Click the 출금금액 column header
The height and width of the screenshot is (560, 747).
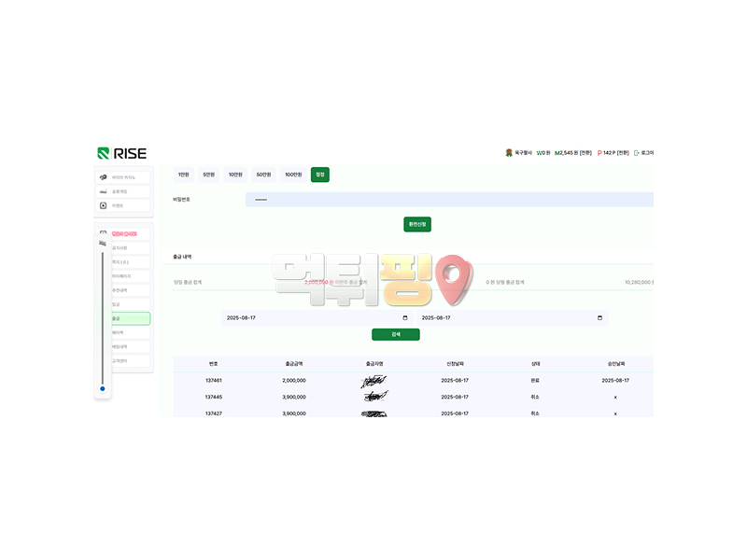[x=294, y=364]
